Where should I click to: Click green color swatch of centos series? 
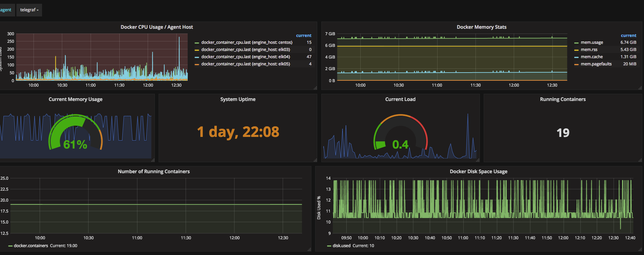pyautogui.click(x=197, y=43)
